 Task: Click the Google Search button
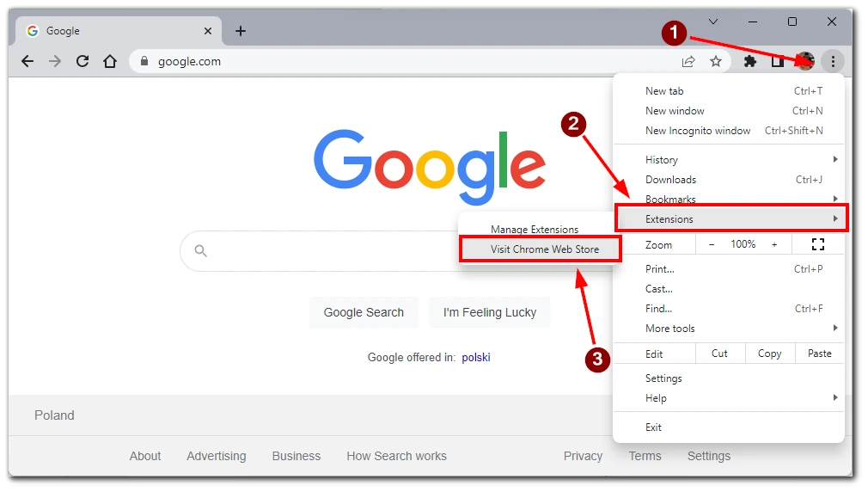coord(364,312)
